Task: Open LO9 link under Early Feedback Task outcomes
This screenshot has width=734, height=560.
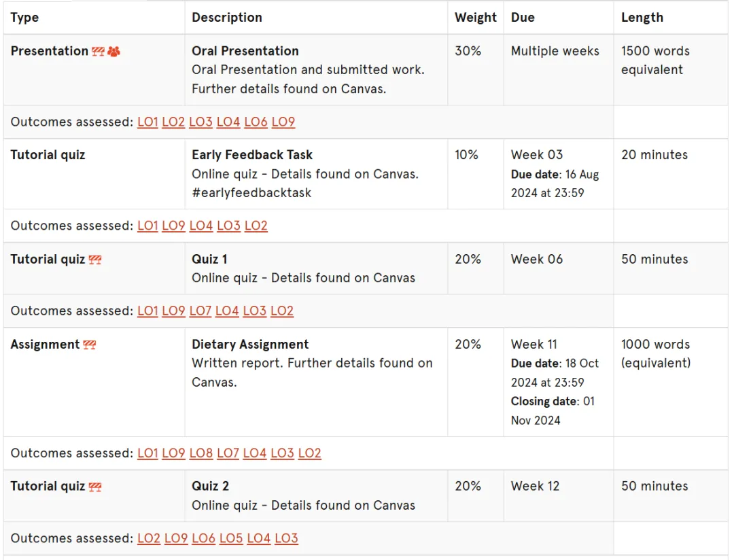Action: click(x=174, y=226)
